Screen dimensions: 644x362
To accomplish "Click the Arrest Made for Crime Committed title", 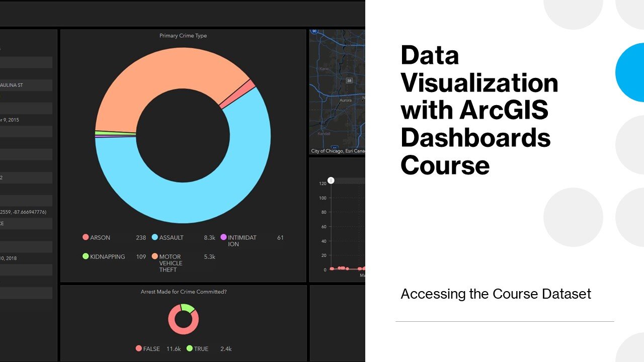I will [x=183, y=292].
